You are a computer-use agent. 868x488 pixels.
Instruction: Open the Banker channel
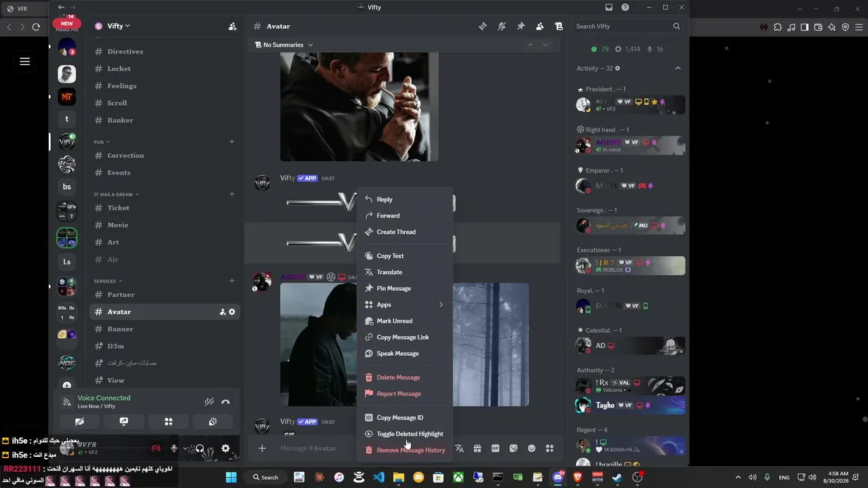coord(164,120)
